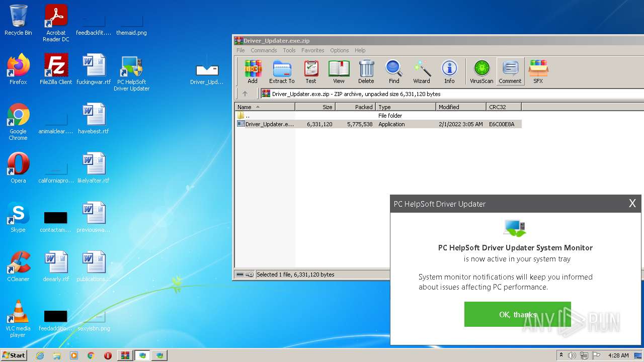
Task: Sort file list by Packed column
Action: tap(355, 107)
